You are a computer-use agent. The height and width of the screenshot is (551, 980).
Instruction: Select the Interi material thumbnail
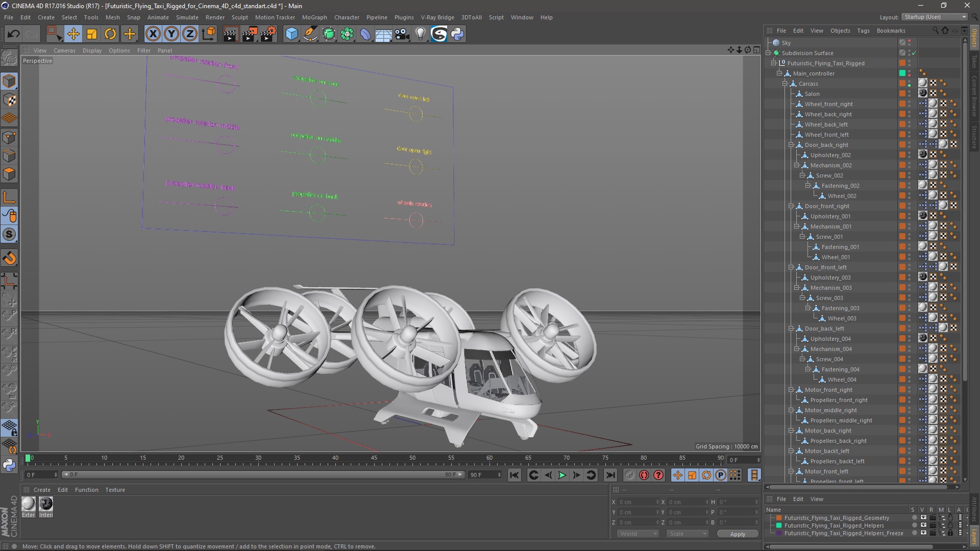(x=46, y=507)
